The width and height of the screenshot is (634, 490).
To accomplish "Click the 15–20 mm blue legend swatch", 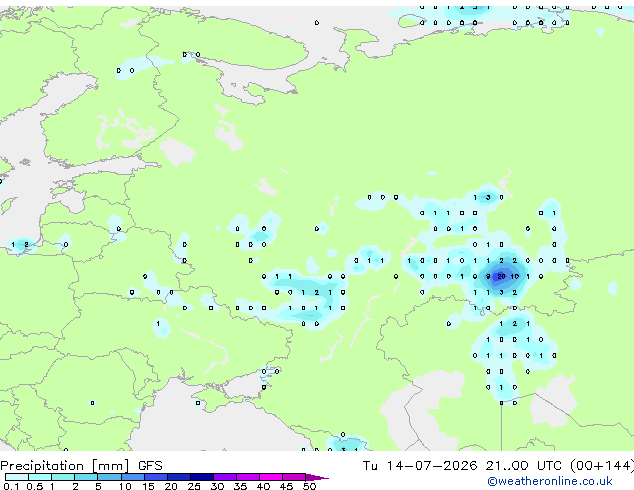I will [155, 477].
